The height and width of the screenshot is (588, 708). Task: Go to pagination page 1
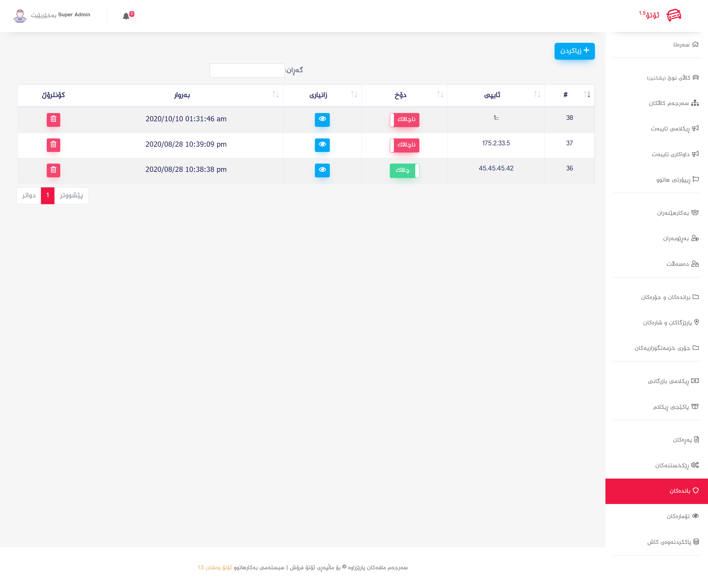tap(48, 195)
